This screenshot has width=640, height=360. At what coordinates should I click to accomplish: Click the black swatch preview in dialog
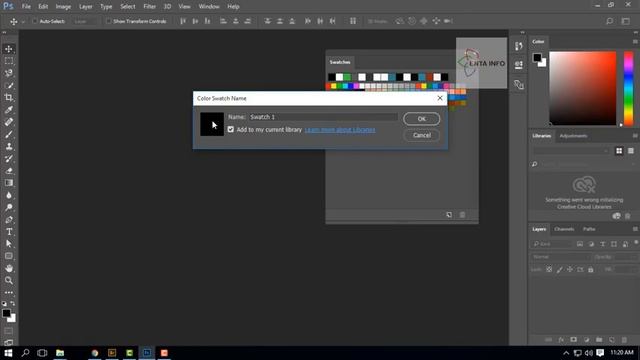[x=212, y=124]
